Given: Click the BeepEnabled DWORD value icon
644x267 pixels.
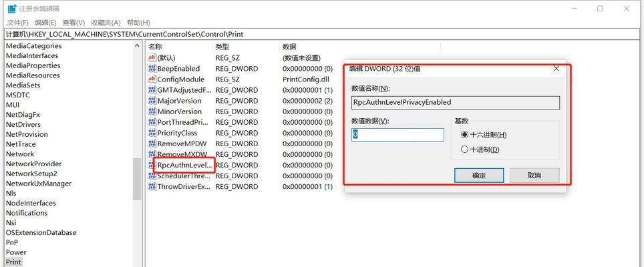Looking at the screenshot, I should click(x=152, y=69).
